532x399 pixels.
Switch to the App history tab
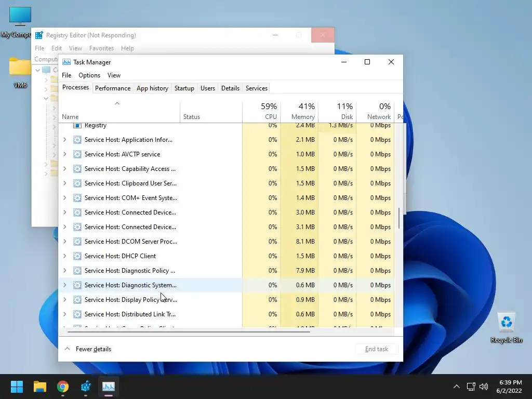point(152,88)
